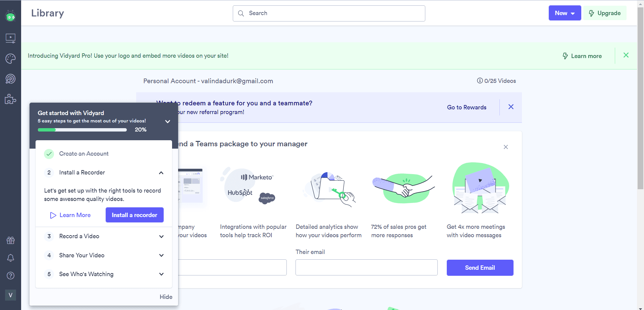Close the Teams package card
644x310 pixels.
[x=506, y=147]
